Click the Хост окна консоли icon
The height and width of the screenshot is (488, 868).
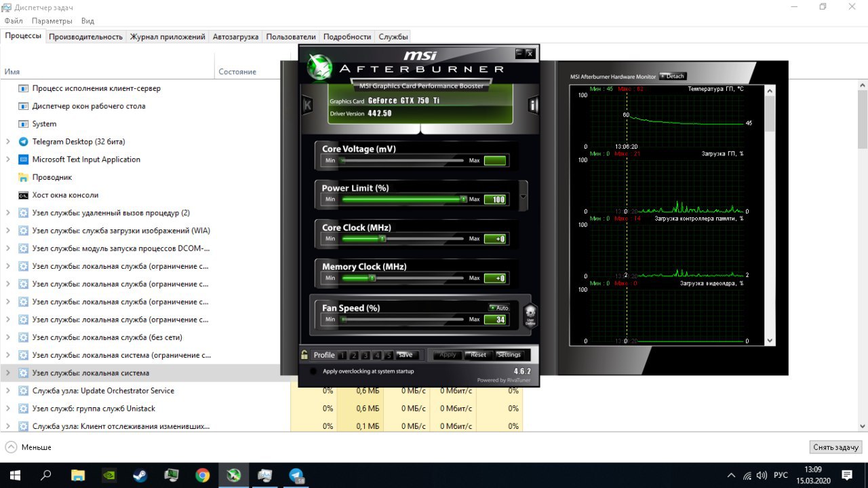[23, 195]
